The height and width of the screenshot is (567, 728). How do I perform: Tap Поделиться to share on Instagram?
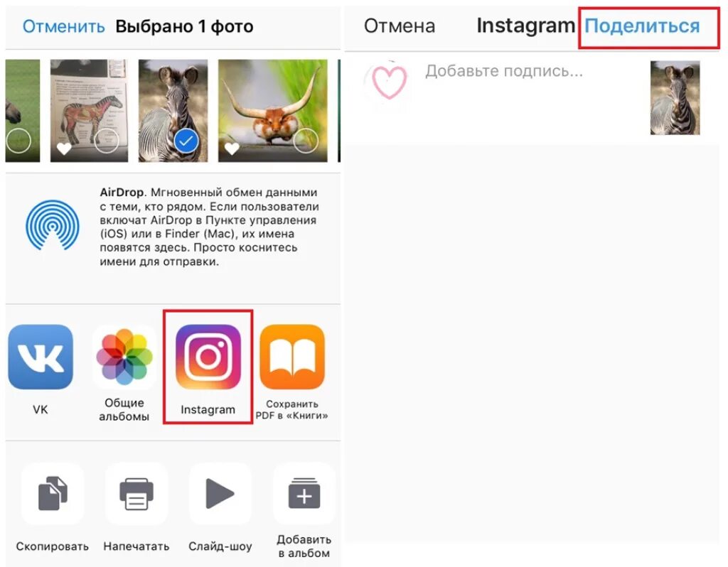pyautogui.click(x=642, y=26)
